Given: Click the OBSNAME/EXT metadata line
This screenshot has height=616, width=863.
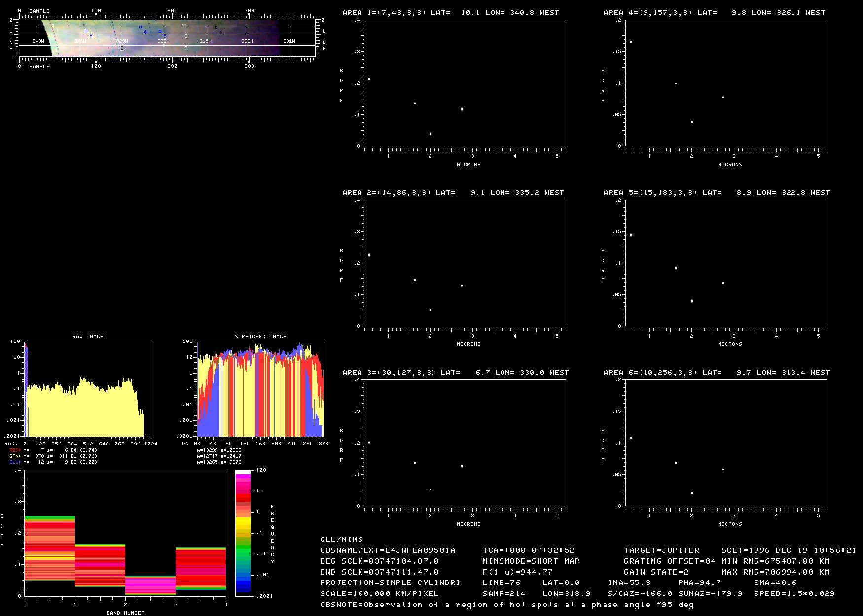Looking at the screenshot, I should pos(388,550).
